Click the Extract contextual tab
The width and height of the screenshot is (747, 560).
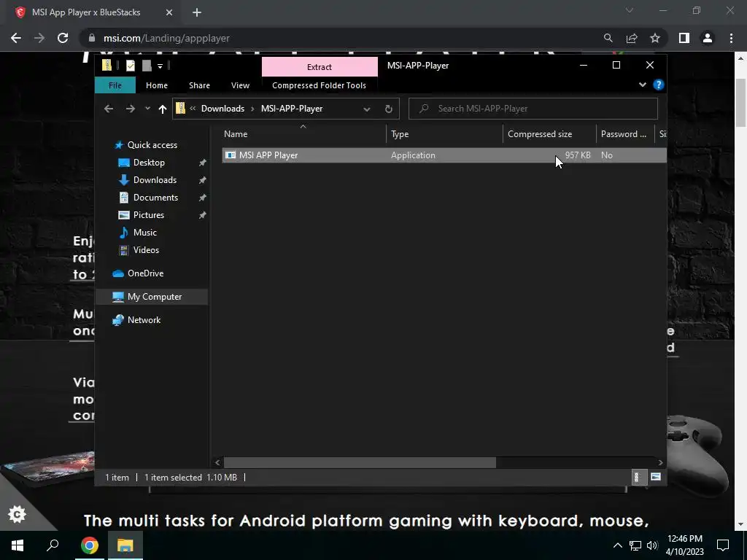click(320, 67)
